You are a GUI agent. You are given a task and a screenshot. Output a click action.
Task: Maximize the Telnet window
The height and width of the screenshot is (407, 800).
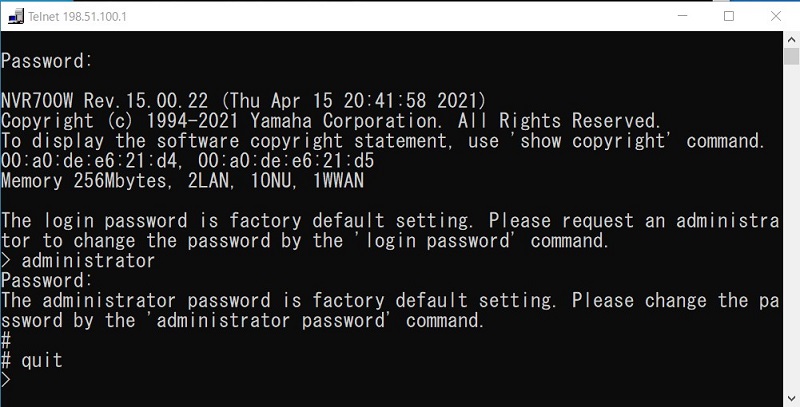click(728, 17)
